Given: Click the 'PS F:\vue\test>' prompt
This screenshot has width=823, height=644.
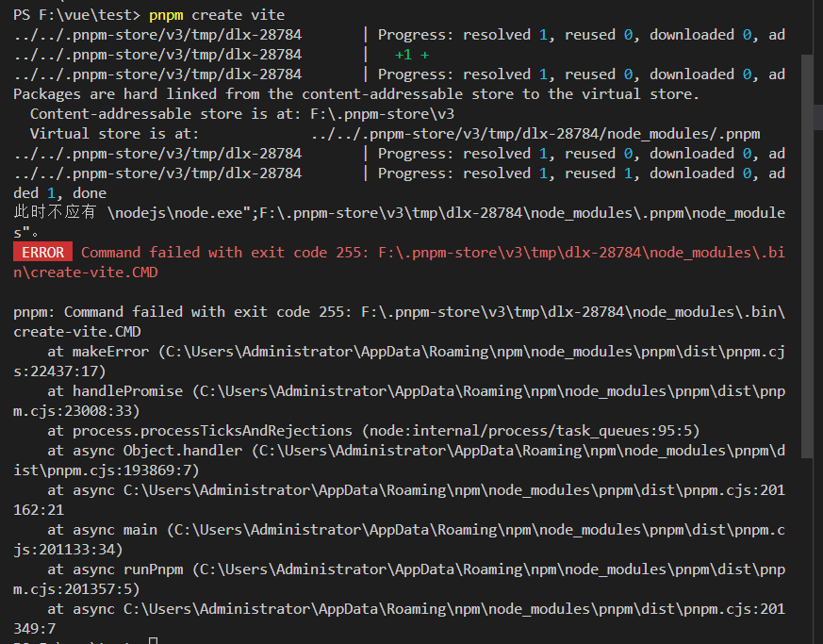Looking at the screenshot, I should click(76, 15).
